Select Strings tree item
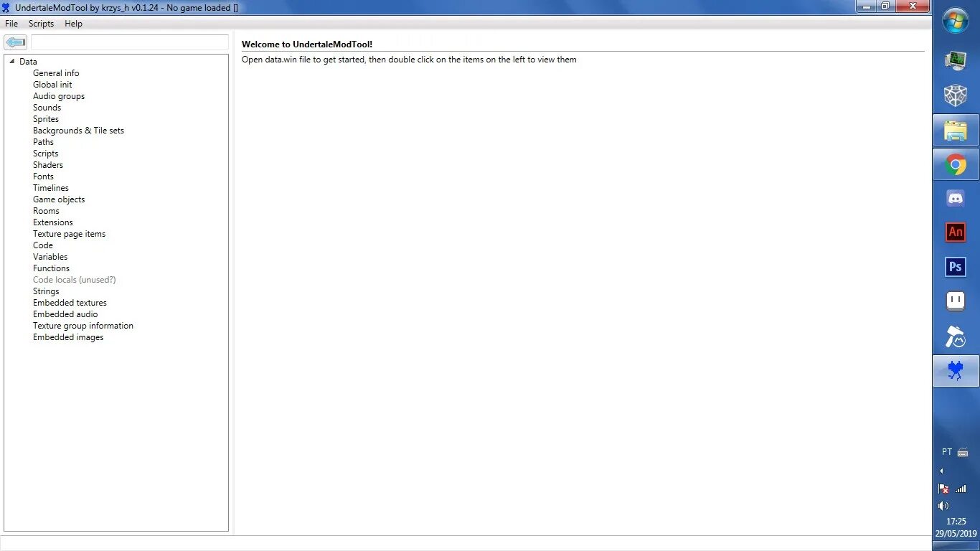The image size is (980, 551). (46, 291)
